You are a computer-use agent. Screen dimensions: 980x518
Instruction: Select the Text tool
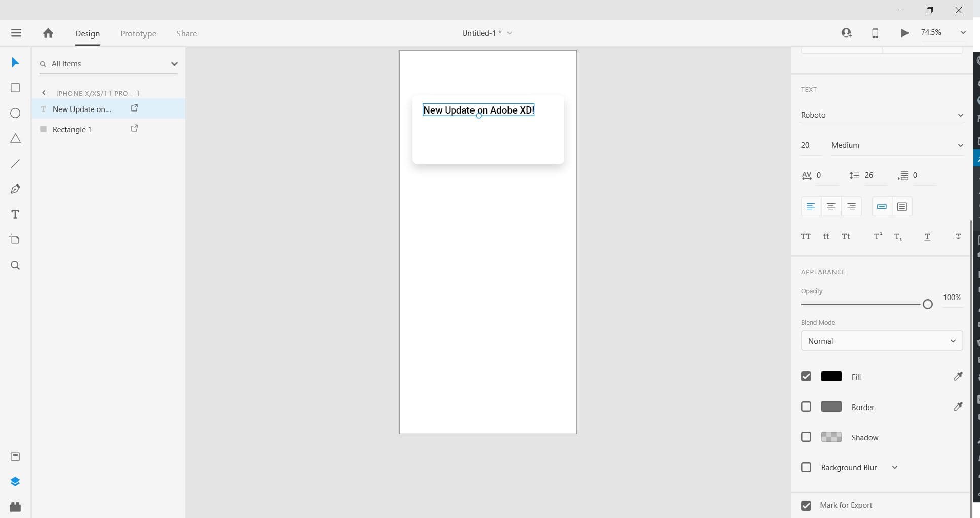(15, 214)
